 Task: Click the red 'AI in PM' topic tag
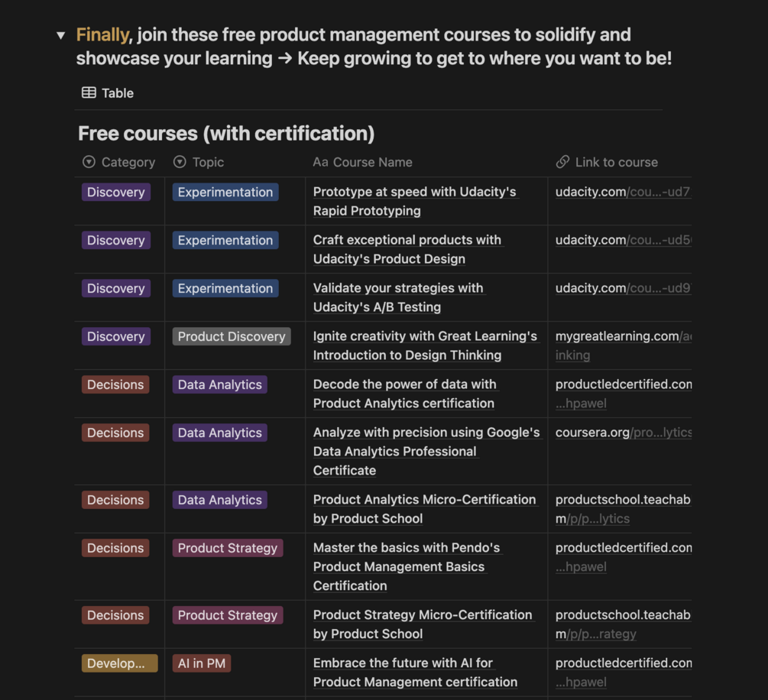(x=202, y=663)
